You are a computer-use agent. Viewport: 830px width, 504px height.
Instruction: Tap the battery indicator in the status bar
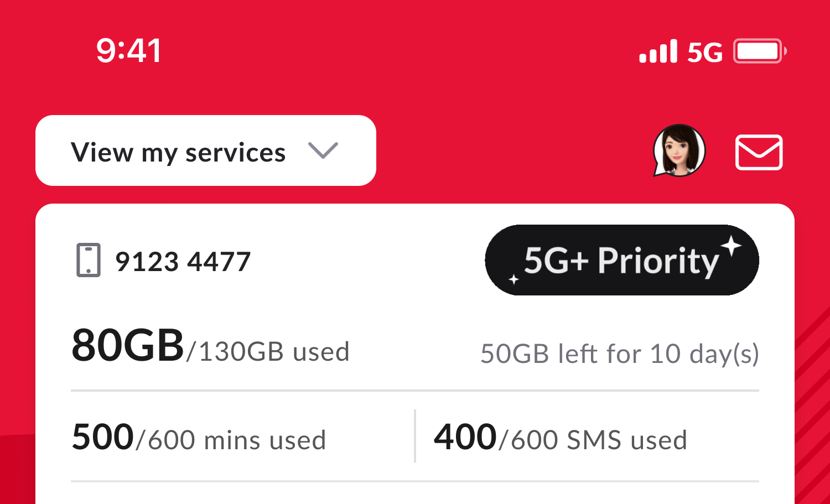tap(760, 51)
